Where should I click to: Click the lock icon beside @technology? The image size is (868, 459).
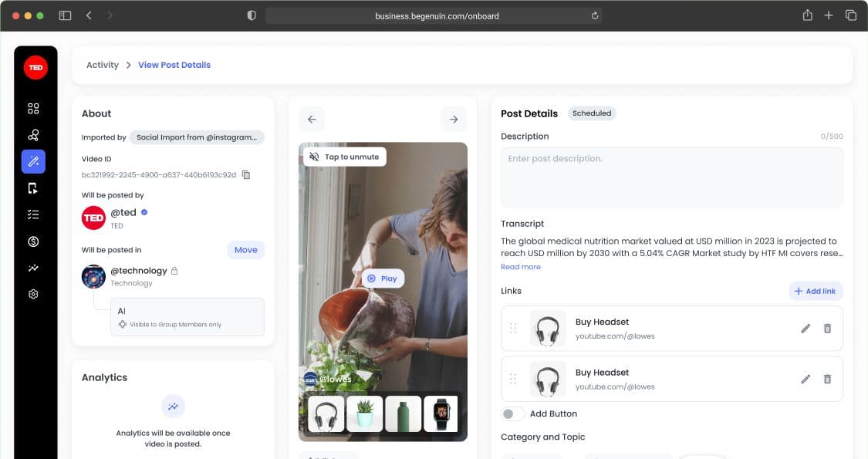pos(174,271)
